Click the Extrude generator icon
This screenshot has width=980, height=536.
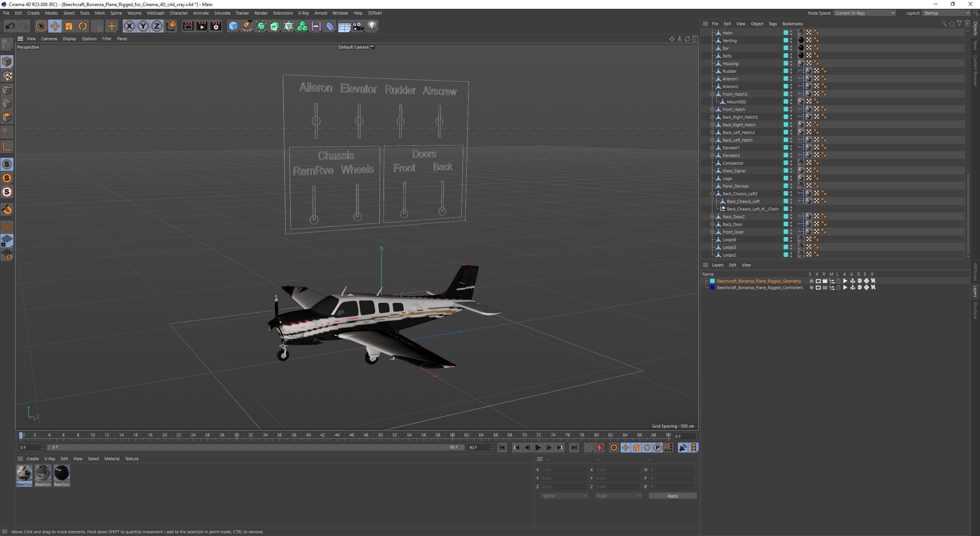[x=275, y=26]
